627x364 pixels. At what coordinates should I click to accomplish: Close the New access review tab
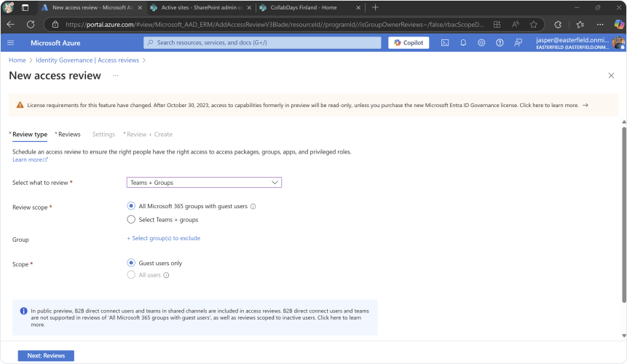coord(140,7)
